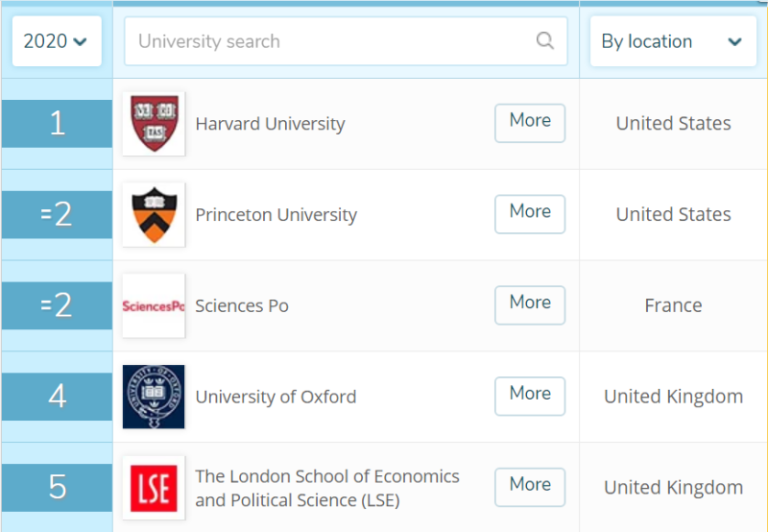This screenshot has height=532, width=768.
Task: Click the University of Oxford crest logo
Action: [x=154, y=397]
